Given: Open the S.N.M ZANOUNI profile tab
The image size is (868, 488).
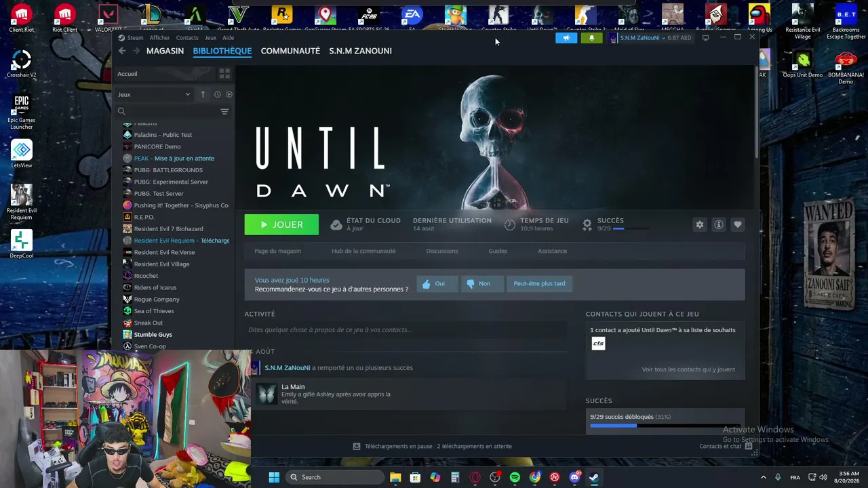Looking at the screenshot, I should [360, 51].
